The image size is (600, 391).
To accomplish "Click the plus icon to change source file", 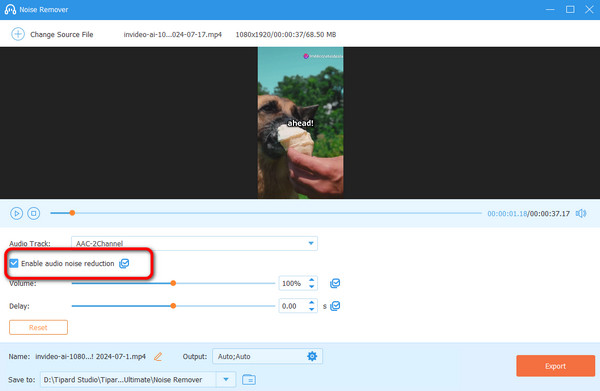I will click(x=18, y=34).
